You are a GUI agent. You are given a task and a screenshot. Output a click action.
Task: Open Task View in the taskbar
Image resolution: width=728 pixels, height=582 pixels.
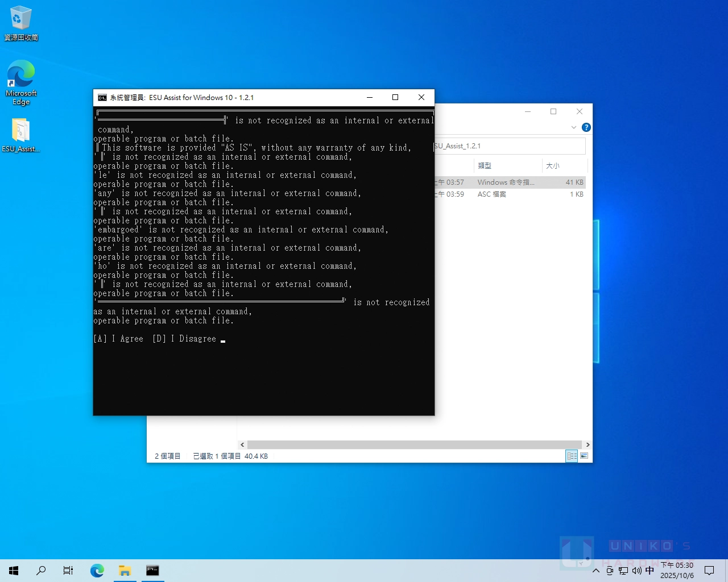[68, 571]
